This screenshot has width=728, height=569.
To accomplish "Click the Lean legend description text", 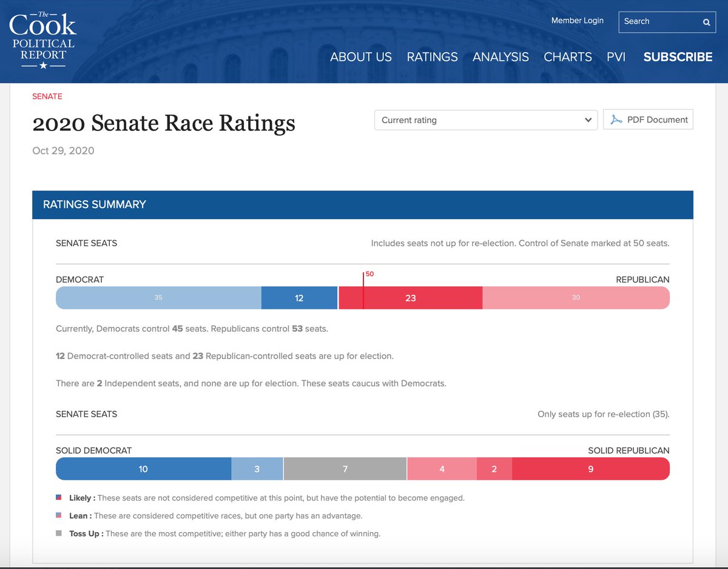I will pyautogui.click(x=228, y=516).
